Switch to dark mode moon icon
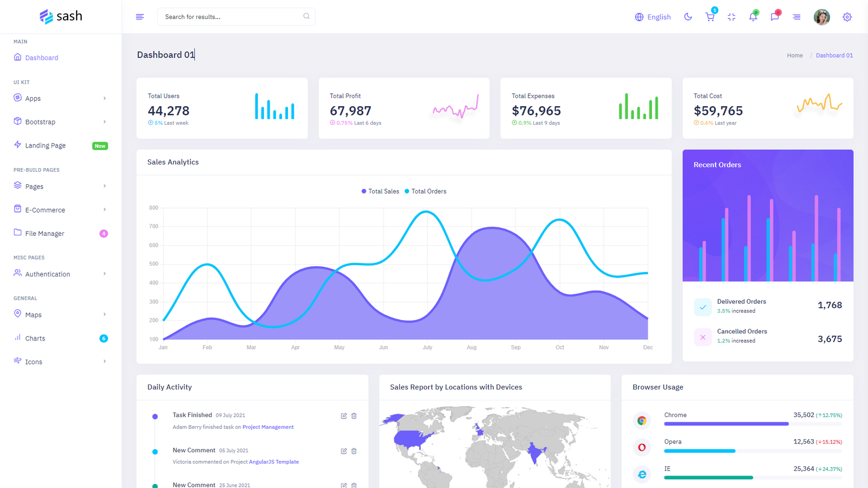The height and width of the screenshot is (488, 868). (688, 17)
